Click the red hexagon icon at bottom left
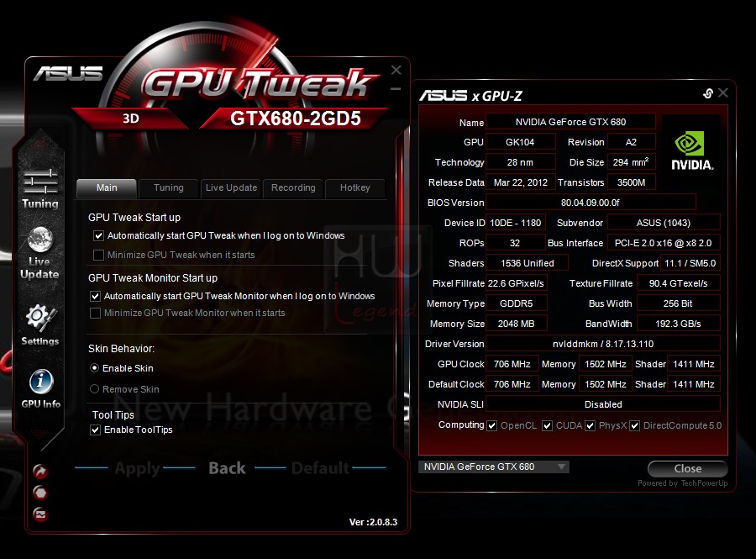 pos(40,493)
